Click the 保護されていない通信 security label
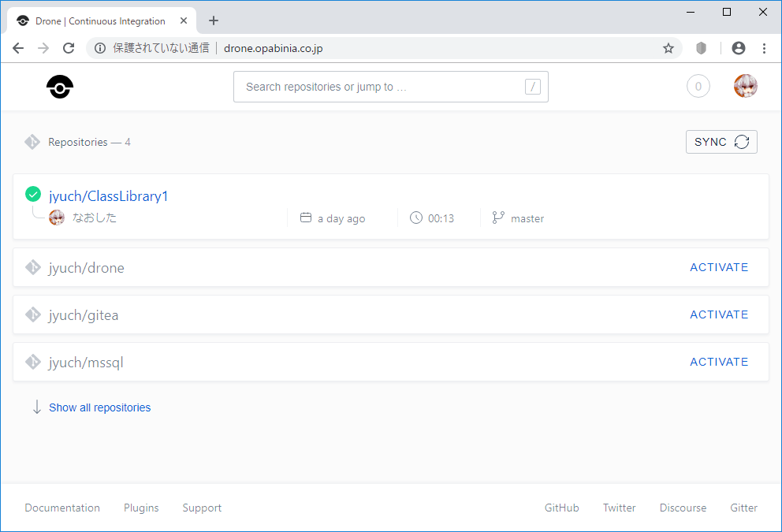 tap(161, 48)
